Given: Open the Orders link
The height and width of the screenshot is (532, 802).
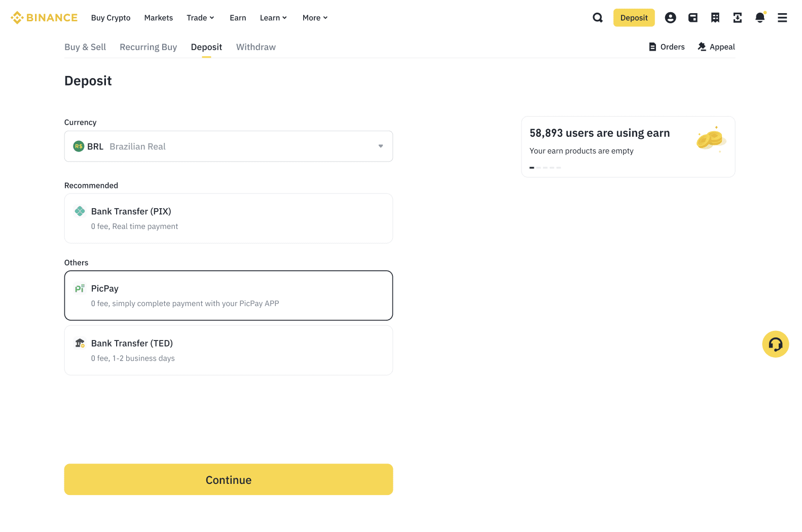Looking at the screenshot, I should point(667,47).
